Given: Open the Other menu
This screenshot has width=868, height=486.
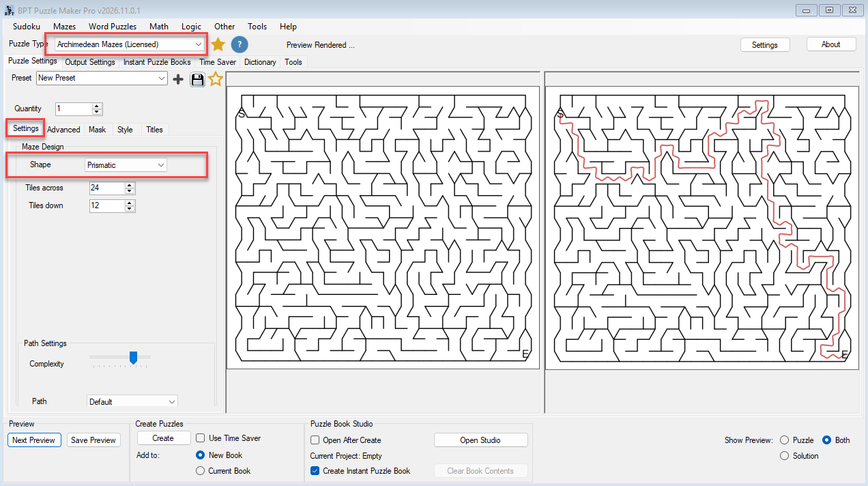Looking at the screenshot, I should point(225,27).
